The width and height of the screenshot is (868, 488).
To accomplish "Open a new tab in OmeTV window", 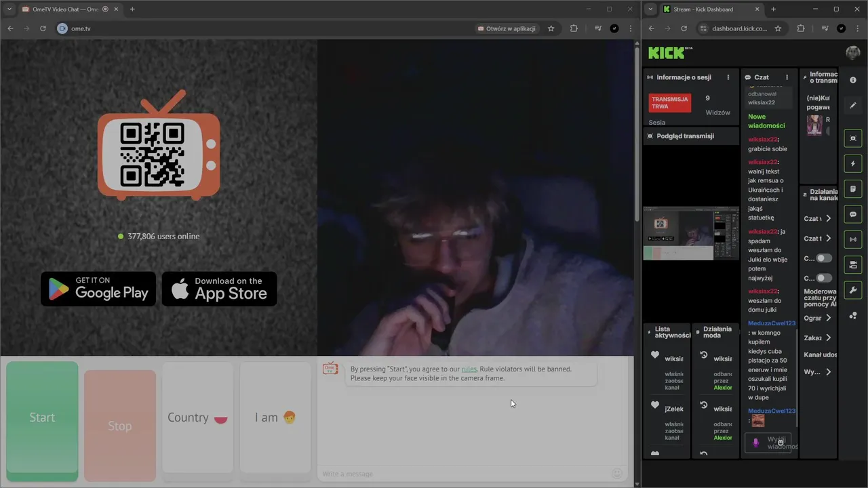I will pyautogui.click(x=132, y=9).
